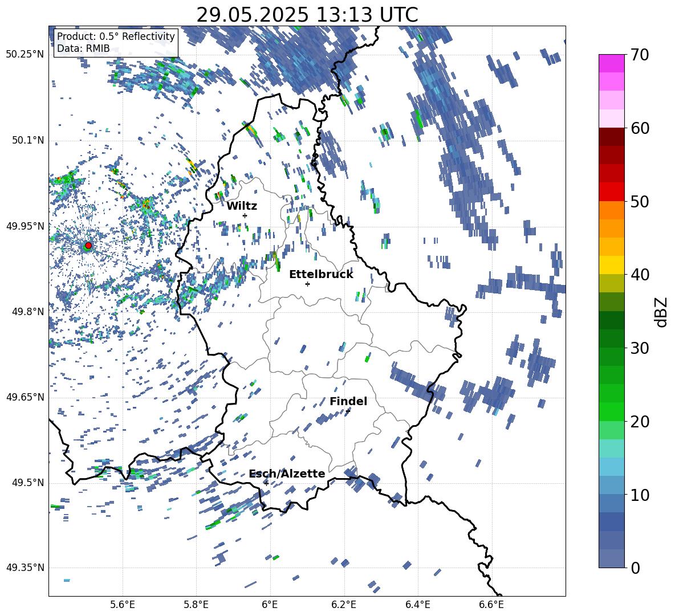Pick the yellow swatch just above 40 dBZ
The width and height of the screenshot is (675, 616).
(611, 266)
